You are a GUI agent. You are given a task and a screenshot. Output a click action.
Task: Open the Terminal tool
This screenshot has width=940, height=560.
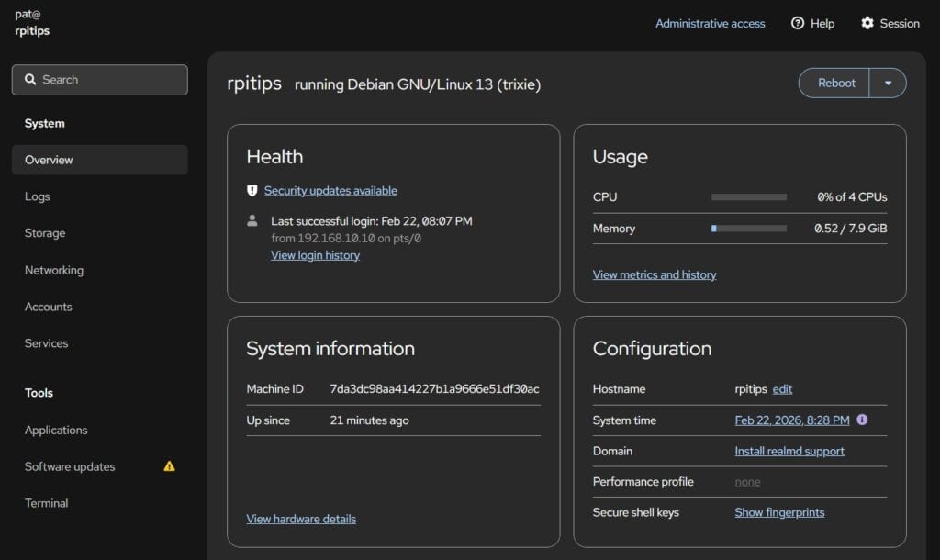coord(47,503)
